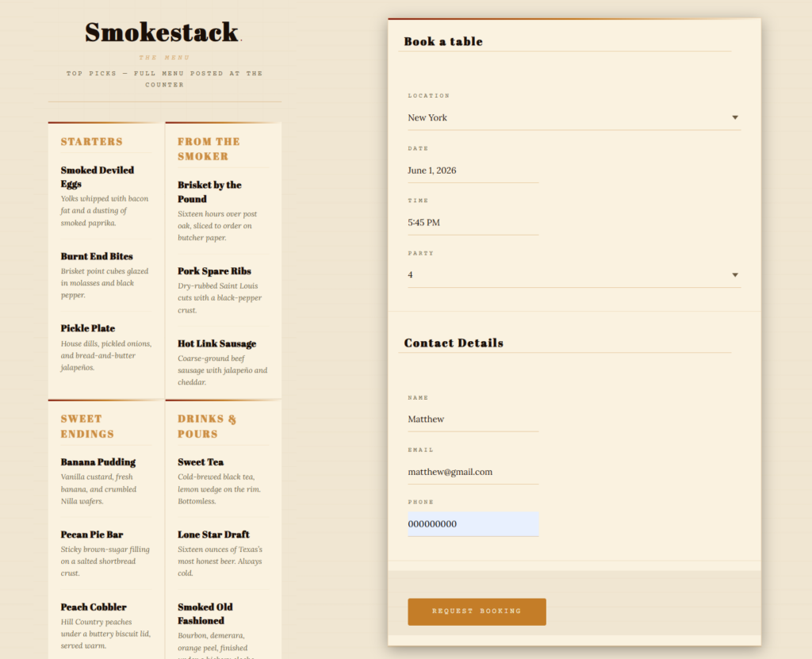Select the Peach Cobbler dessert
Screen dimensions: 812x659
[x=94, y=607]
